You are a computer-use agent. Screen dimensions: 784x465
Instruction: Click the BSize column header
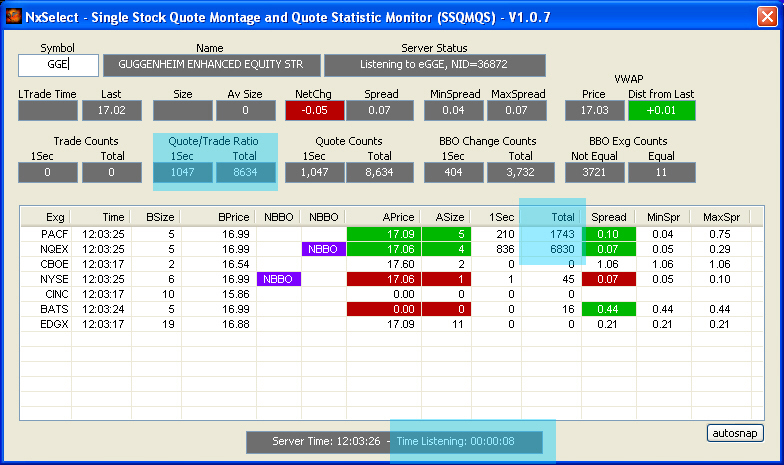[x=156, y=217]
